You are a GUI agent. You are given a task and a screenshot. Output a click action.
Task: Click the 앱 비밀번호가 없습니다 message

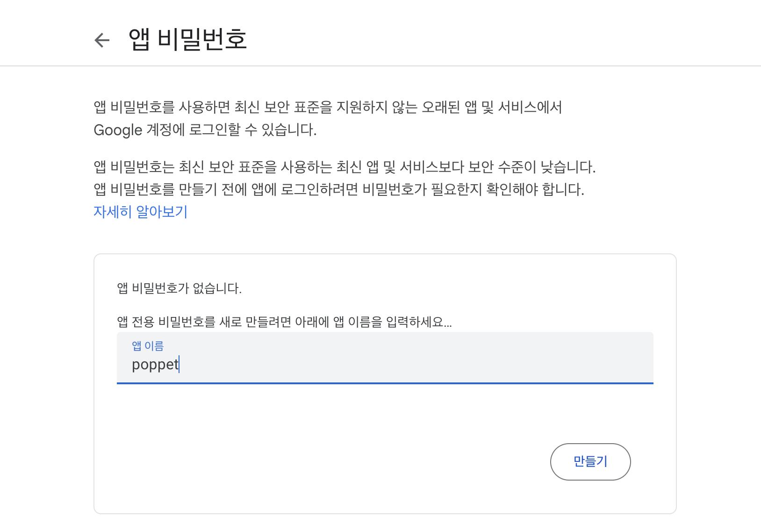pos(179,288)
